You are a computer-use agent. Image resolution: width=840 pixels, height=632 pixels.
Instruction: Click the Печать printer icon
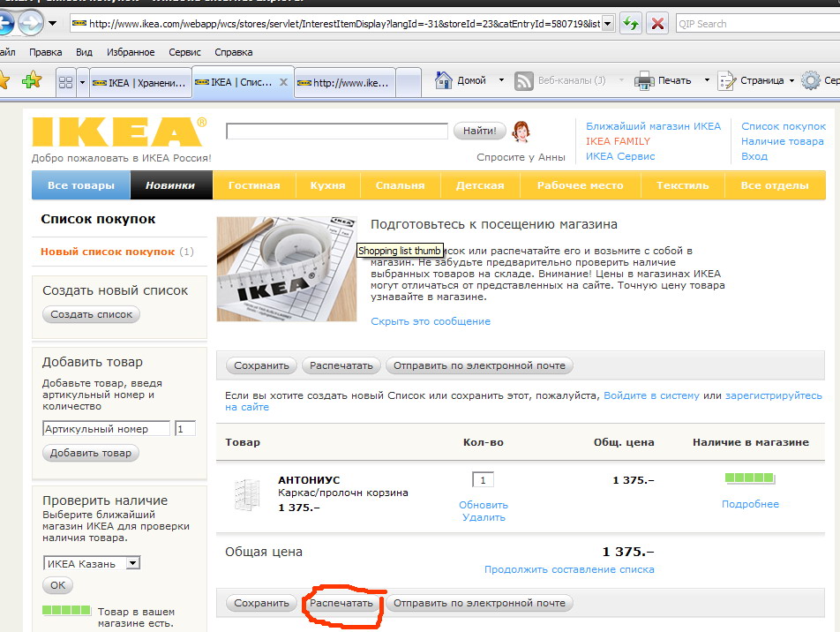(644, 80)
